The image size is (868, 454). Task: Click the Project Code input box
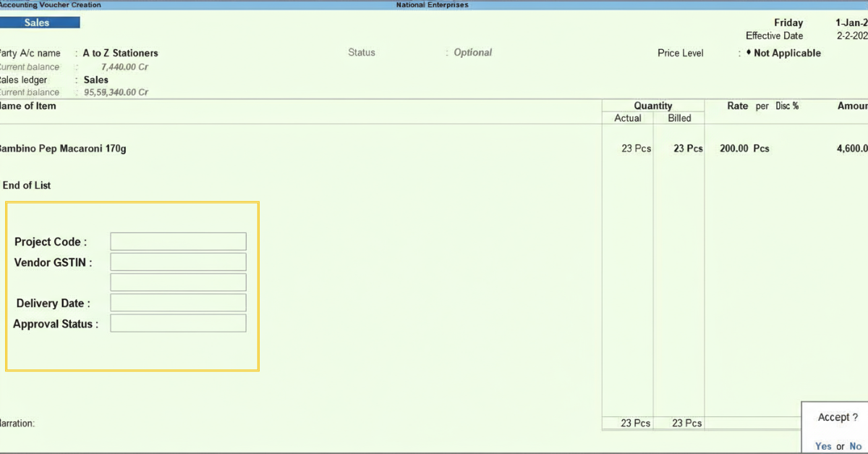coord(178,242)
